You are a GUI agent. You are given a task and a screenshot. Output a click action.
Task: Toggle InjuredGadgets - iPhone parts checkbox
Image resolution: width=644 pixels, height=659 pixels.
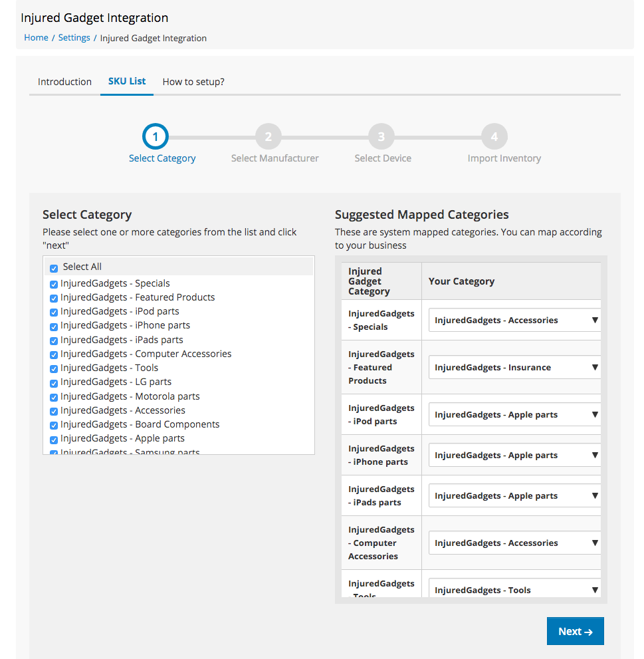tap(54, 327)
